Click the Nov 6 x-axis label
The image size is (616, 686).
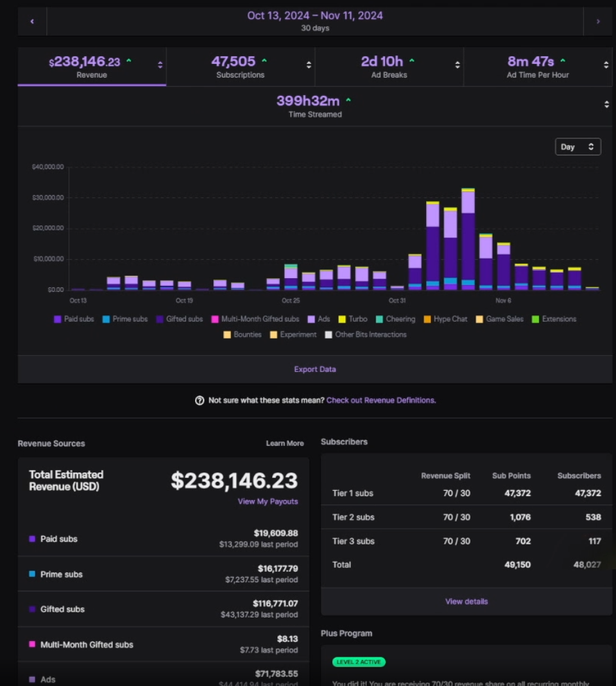pyautogui.click(x=504, y=300)
